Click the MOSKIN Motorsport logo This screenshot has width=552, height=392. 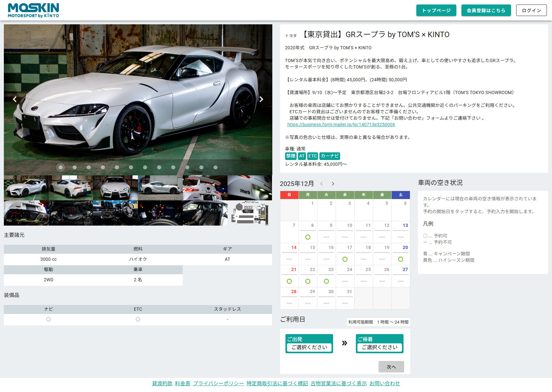point(33,10)
